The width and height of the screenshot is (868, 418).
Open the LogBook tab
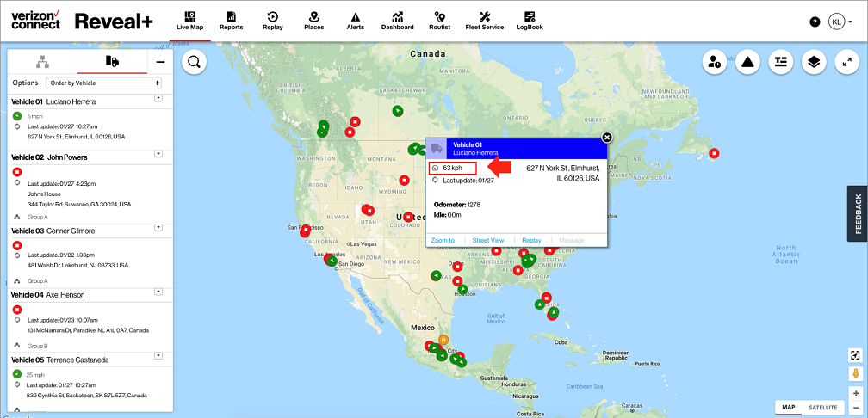pyautogui.click(x=530, y=21)
